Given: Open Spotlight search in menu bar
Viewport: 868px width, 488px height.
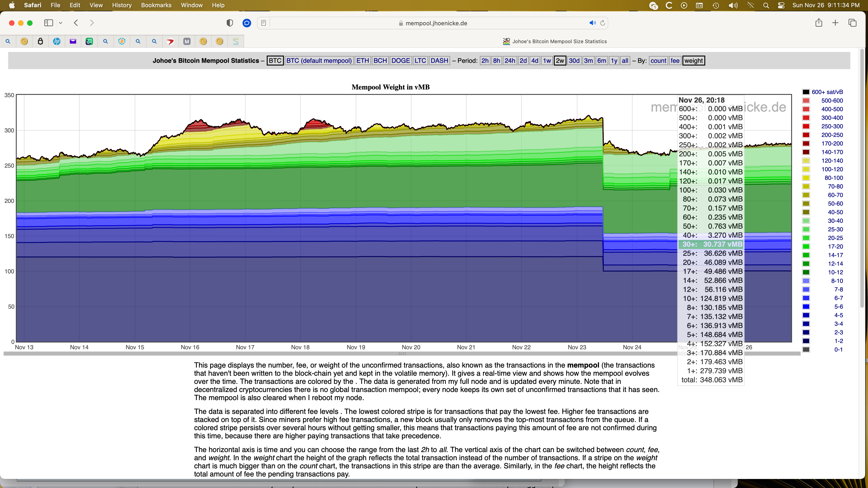Looking at the screenshot, I should tap(766, 5).
